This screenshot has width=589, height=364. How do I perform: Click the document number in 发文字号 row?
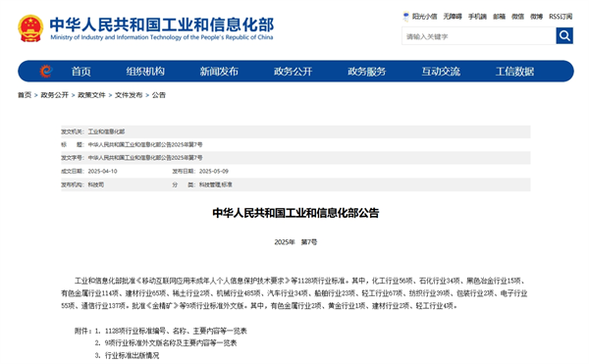145,158
